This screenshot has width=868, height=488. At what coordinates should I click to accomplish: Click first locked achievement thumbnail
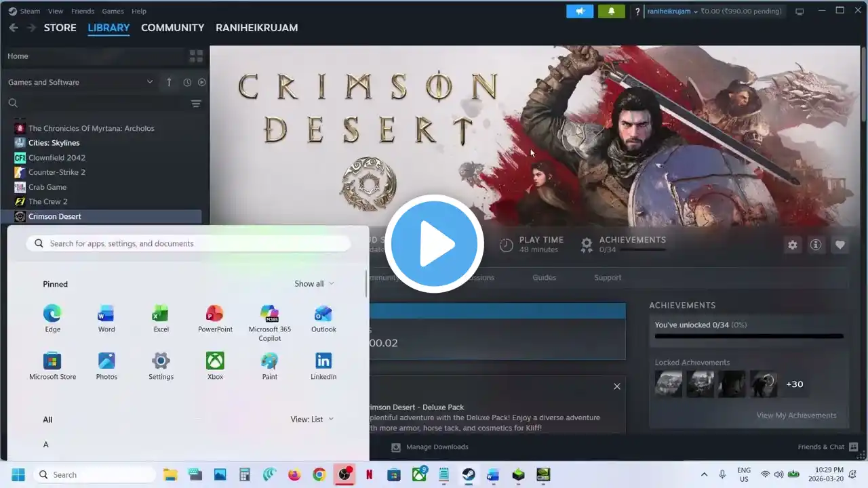pyautogui.click(x=669, y=384)
